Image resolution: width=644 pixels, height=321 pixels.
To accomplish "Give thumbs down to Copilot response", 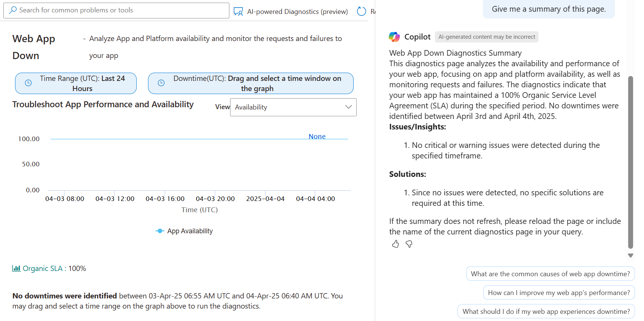I will click(409, 244).
